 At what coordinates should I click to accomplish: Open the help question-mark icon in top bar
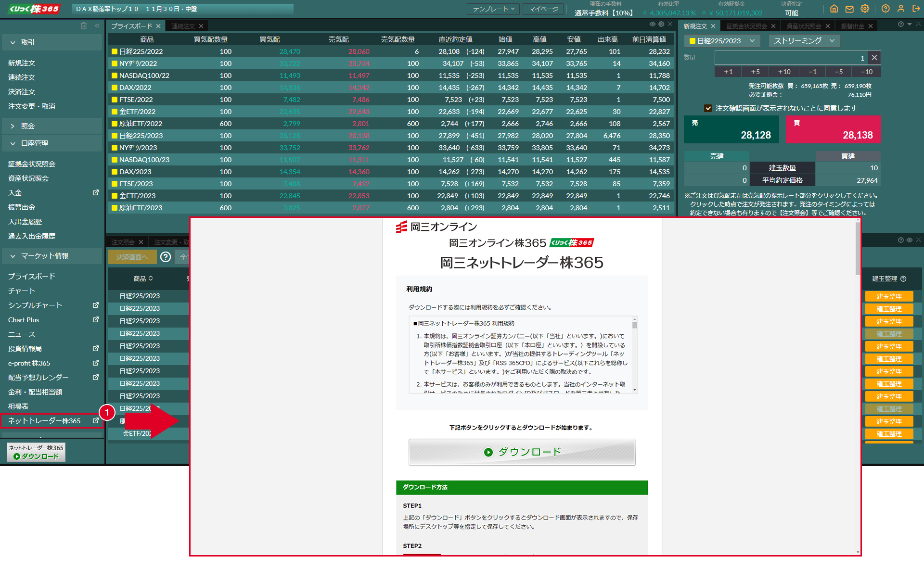[885, 9]
